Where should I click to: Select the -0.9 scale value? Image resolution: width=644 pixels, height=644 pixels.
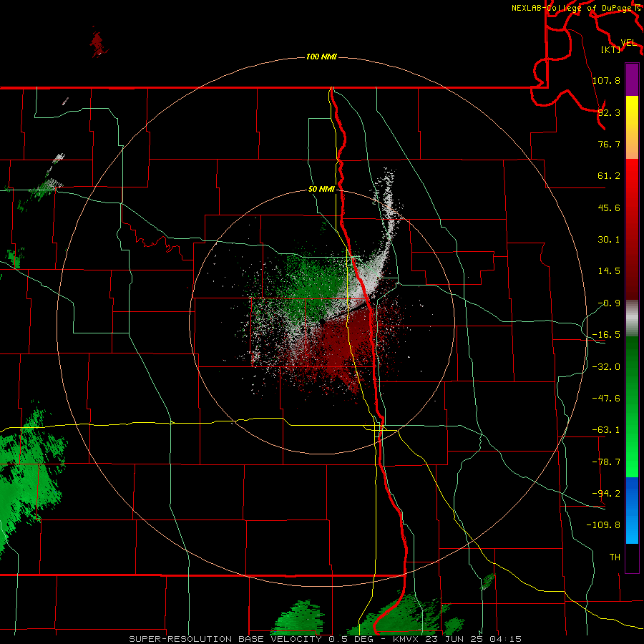(609, 303)
